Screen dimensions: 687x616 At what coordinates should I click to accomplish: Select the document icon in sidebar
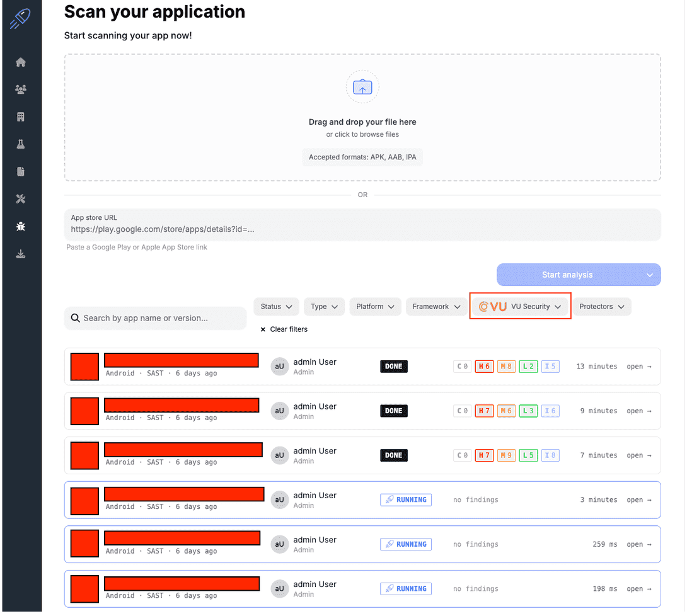21,171
